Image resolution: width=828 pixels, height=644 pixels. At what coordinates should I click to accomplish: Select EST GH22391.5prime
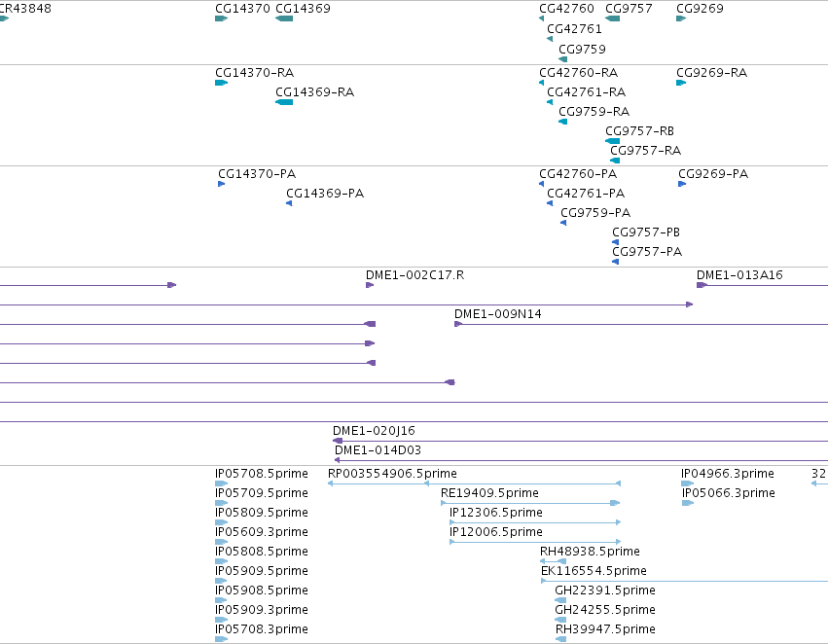click(560, 601)
